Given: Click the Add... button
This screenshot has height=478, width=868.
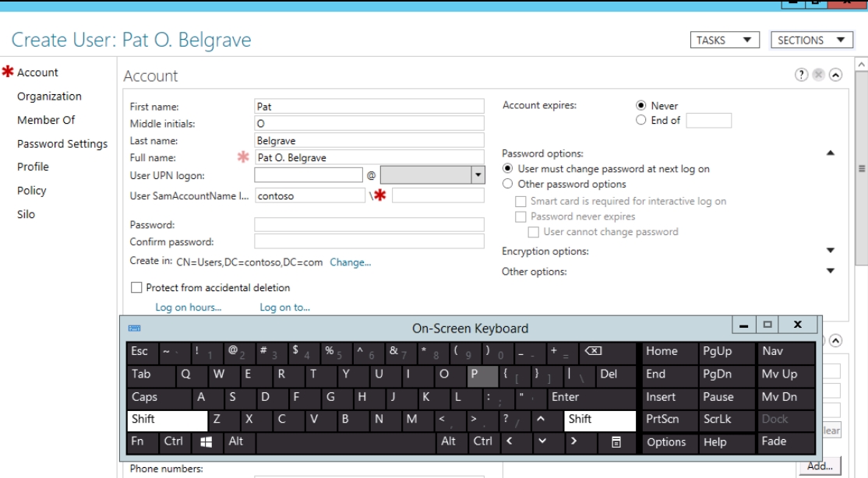Looking at the screenshot, I should (x=820, y=466).
